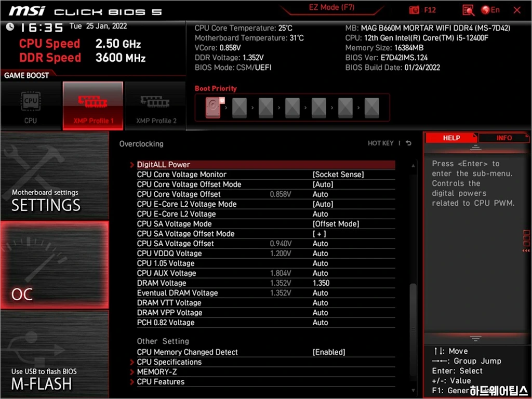
Task: Select the second boot priority slot
Action: [239, 108]
